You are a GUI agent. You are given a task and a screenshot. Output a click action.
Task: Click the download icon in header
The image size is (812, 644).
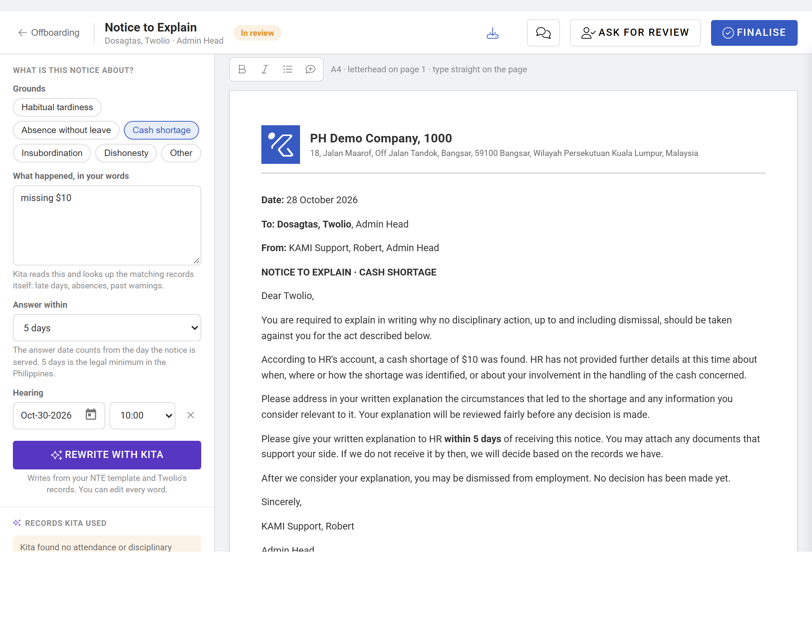pyautogui.click(x=492, y=33)
